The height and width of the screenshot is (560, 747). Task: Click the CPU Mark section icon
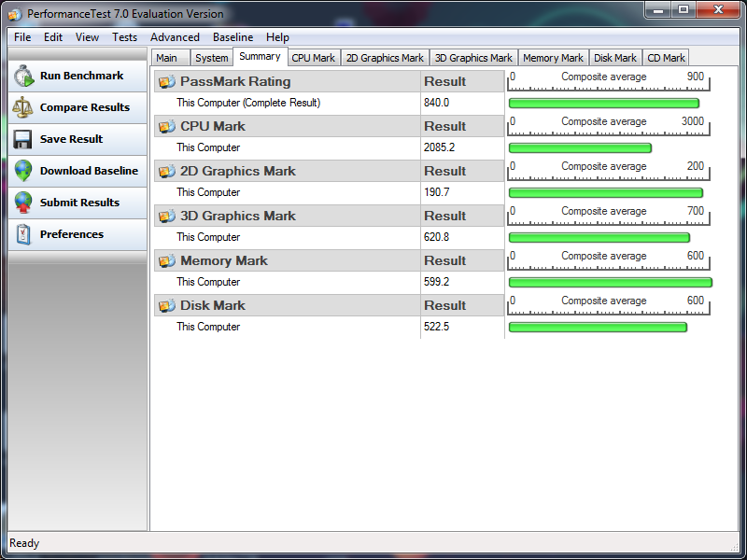[x=167, y=126]
